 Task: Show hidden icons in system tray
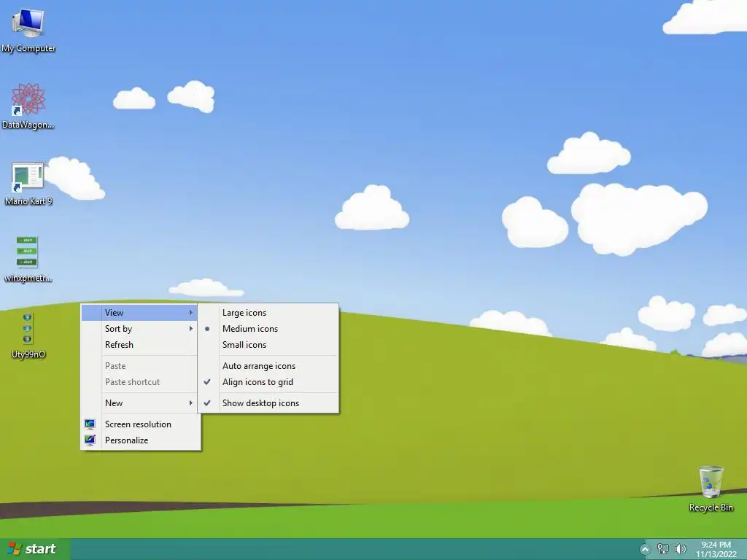coord(645,549)
